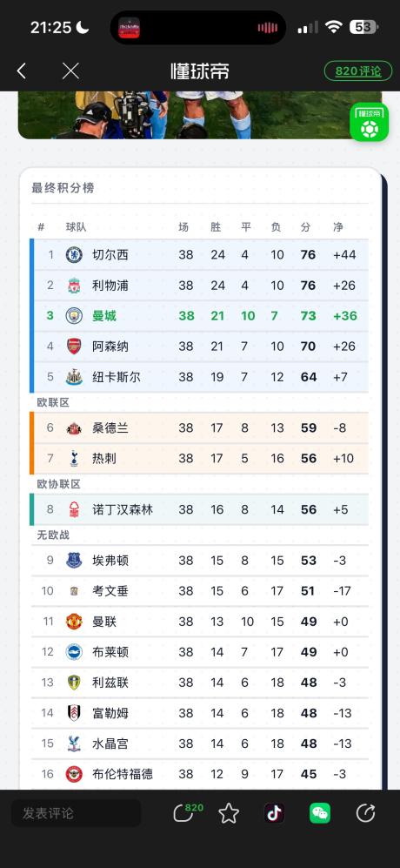Tap the Arsenal club crest
Image resolution: width=400 pixels, height=868 pixels.
click(74, 346)
